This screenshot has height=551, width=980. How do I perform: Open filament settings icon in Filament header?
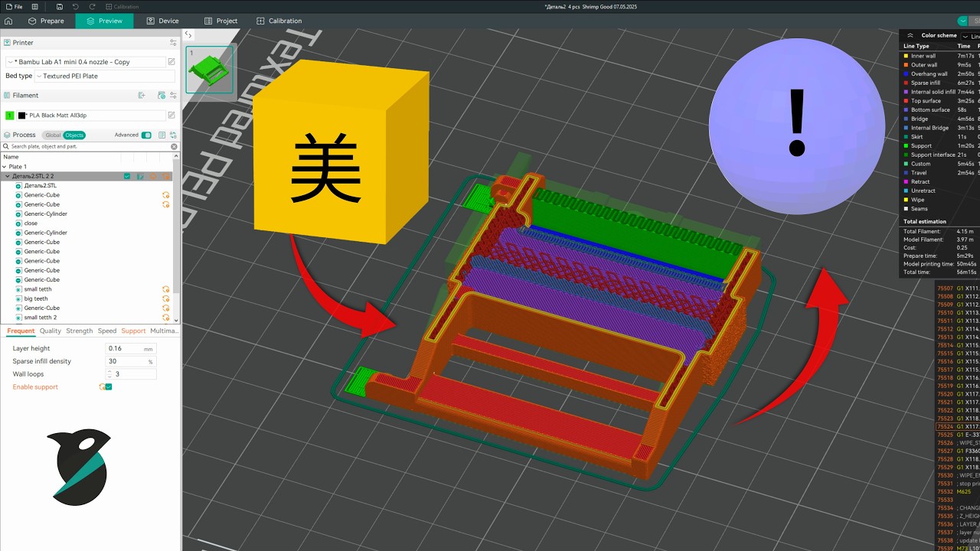[173, 96]
